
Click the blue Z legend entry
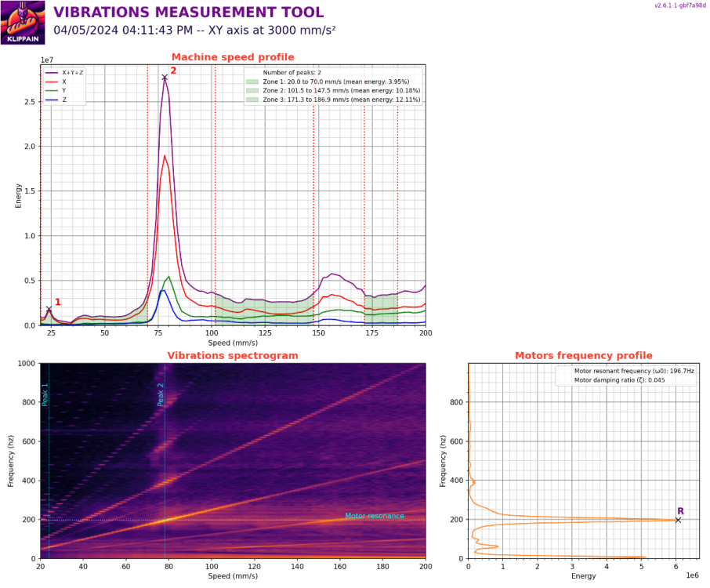(56, 100)
